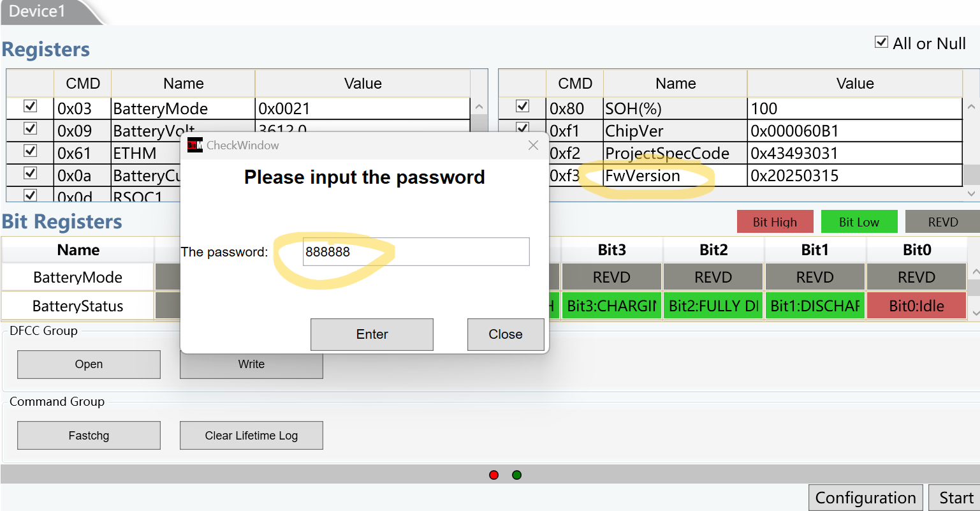Image resolution: width=980 pixels, height=511 pixels.
Task: Toggle checkbox for 0xf1 ChipVer row
Action: (x=522, y=128)
